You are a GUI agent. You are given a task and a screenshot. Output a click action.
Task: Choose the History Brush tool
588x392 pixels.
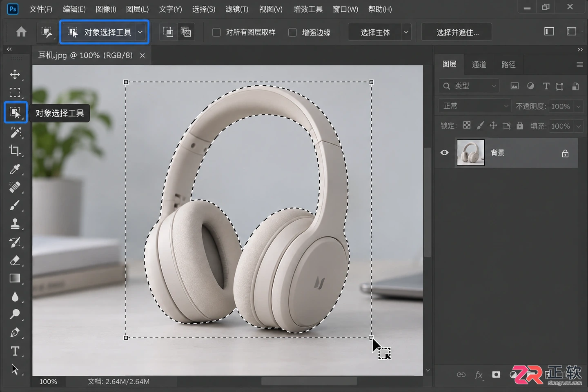pos(15,242)
